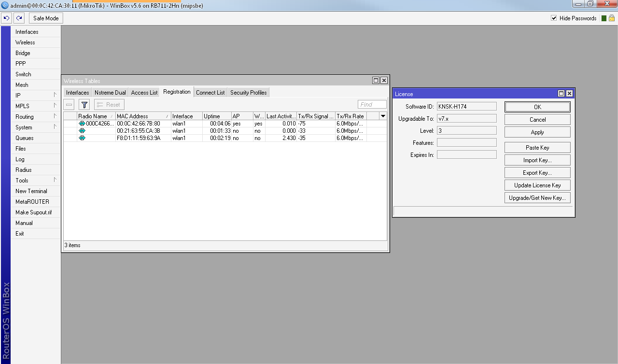Open New Terminal from sidebar
The width and height of the screenshot is (618, 364).
(32, 191)
